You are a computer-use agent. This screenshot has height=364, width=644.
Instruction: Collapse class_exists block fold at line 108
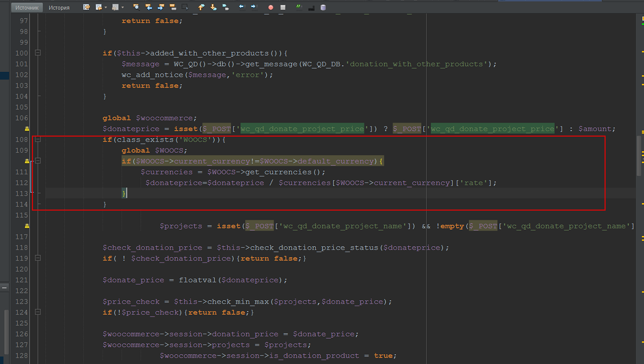pyautogui.click(x=38, y=139)
